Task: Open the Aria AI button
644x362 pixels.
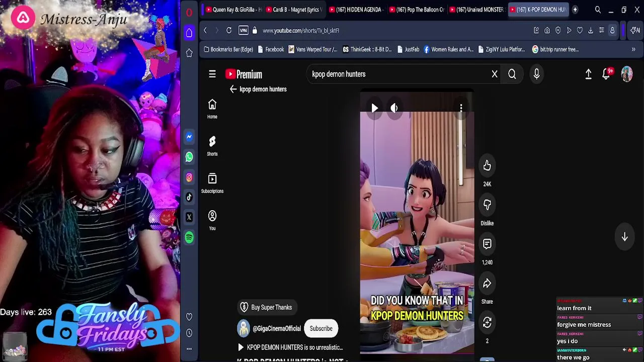Action: 636,31
